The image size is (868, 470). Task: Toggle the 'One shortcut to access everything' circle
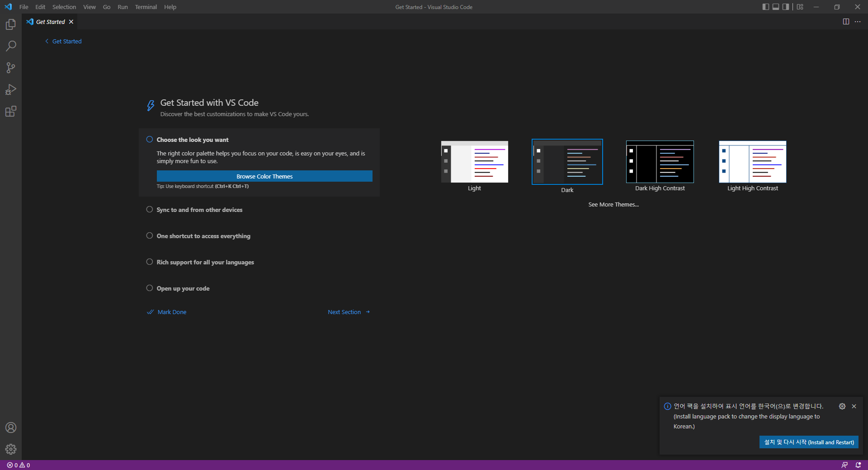pos(150,235)
